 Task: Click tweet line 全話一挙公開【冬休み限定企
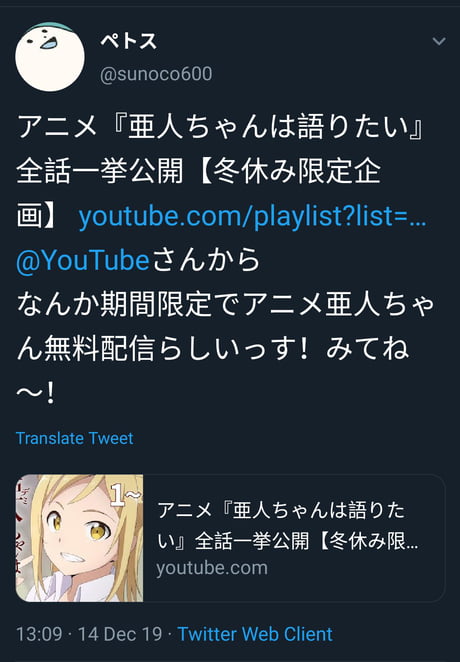pyautogui.click(x=198, y=171)
